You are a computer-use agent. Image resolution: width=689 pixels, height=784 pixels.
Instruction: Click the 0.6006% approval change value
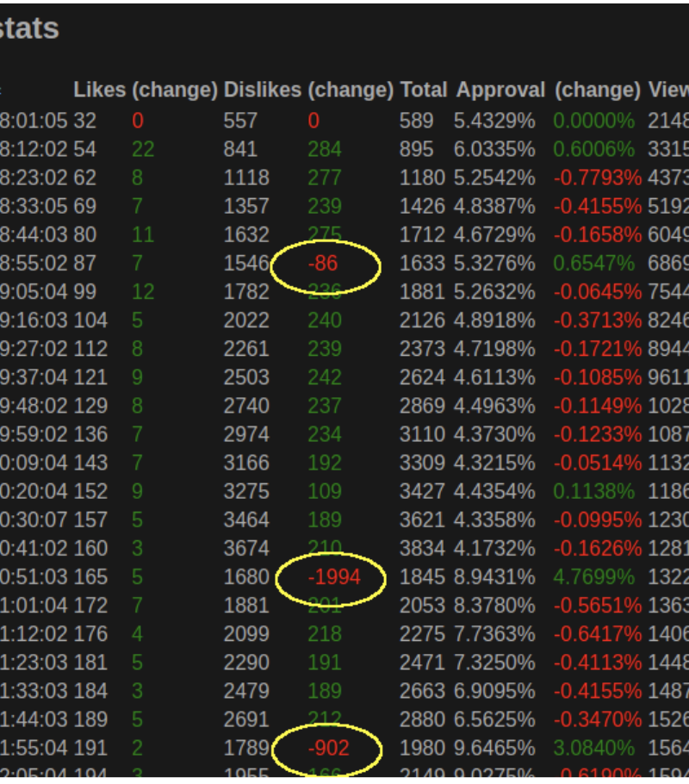593,150
